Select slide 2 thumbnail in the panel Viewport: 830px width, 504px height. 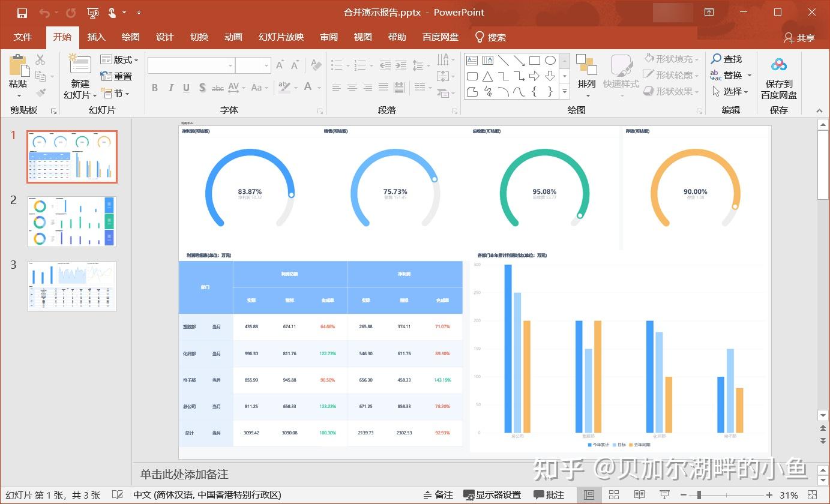click(x=71, y=221)
